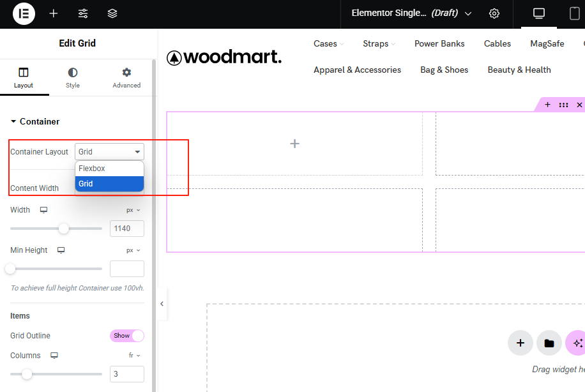585x392 pixels.
Task: Click the Add Element plus icon
Action: pos(54,13)
